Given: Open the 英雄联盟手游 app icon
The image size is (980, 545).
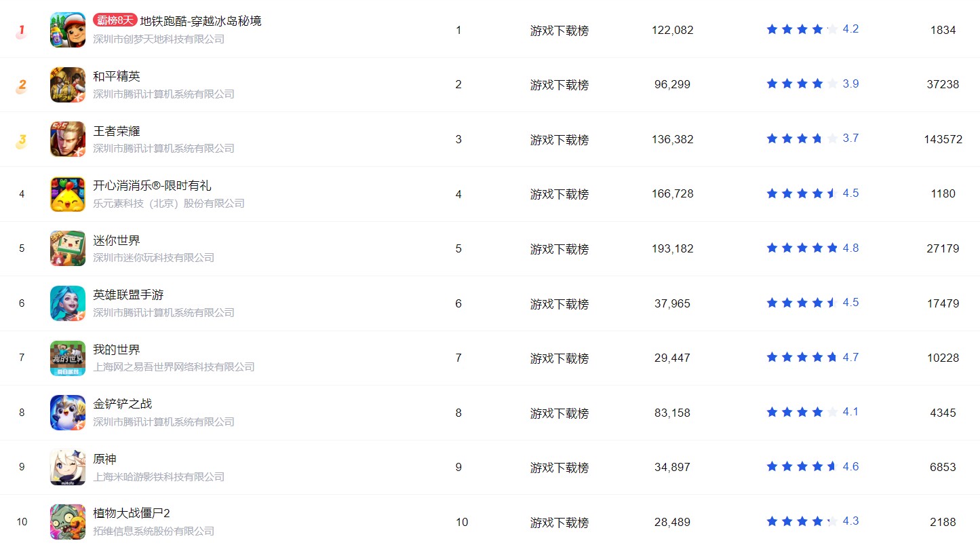Looking at the screenshot, I should (x=68, y=303).
